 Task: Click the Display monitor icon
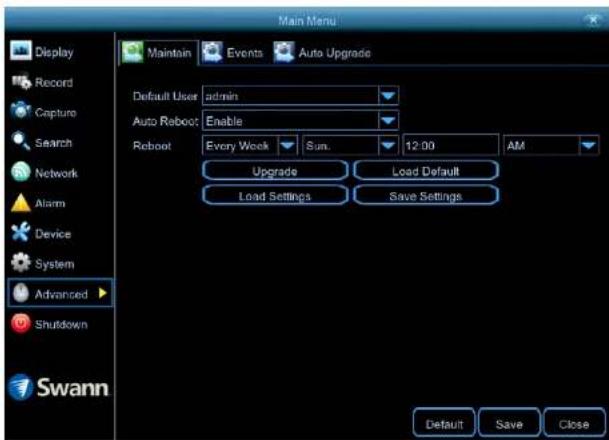21,50
